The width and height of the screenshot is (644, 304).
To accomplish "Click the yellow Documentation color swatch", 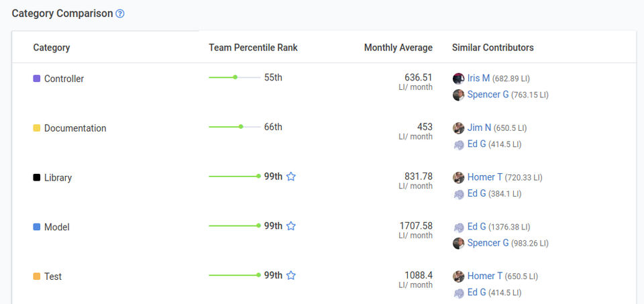I will tap(37, 128).
